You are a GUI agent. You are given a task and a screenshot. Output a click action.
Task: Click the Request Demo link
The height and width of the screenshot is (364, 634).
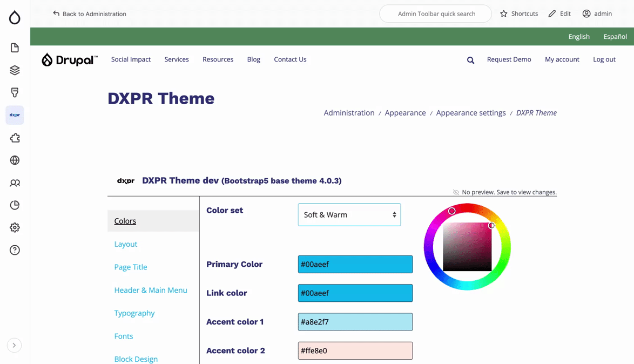[509, 59]
